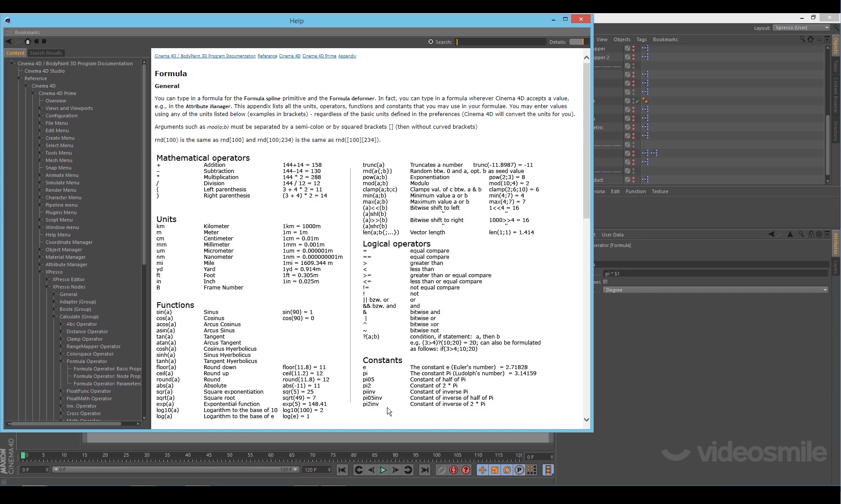This screenshot has width=841, height=504.
Task: Step forward one frame
Action: click(x=395, y=470)
